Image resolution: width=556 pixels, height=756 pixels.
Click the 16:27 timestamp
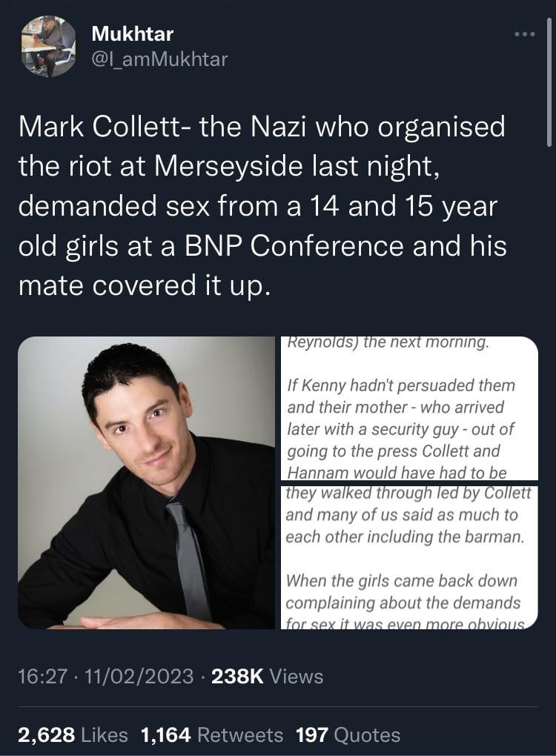[42, 676]
